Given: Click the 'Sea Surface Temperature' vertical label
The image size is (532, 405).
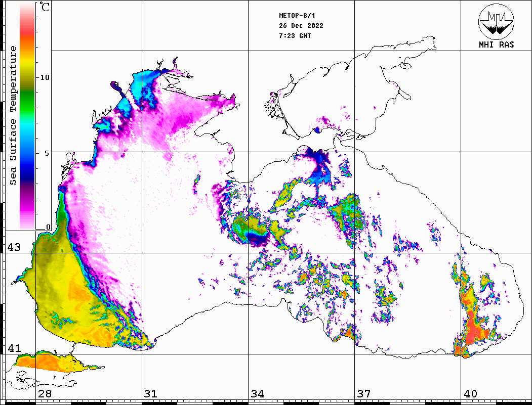Looking at the screenshot, I should [x=13, y=116].
